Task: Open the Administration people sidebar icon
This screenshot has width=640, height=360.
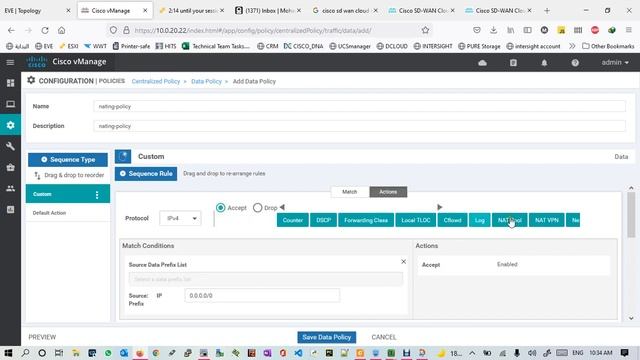Action: point(11,188)
